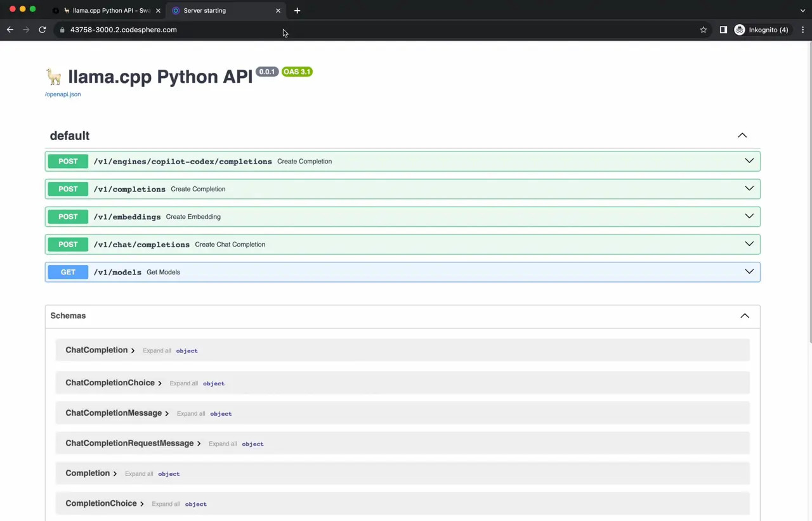The height and width of the screenshot is (521, 812).
Task: Collapse the Schemas section
Action: click(x=744, y=316)
